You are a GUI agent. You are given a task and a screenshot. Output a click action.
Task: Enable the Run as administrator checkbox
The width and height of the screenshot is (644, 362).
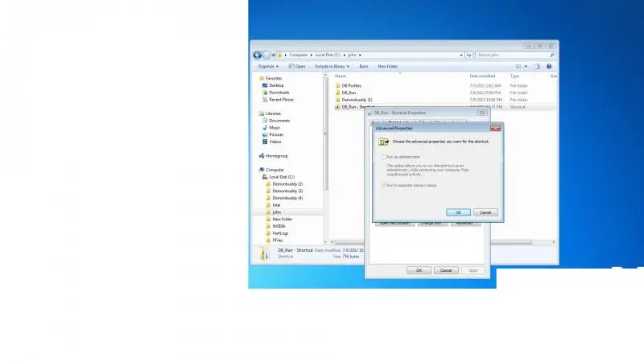point(384,157)
